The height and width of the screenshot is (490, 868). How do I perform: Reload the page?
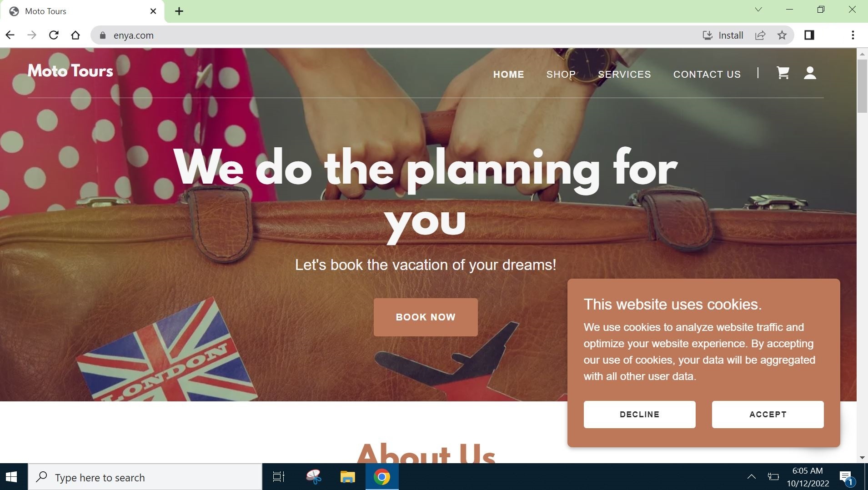click(x=54, y=35)
